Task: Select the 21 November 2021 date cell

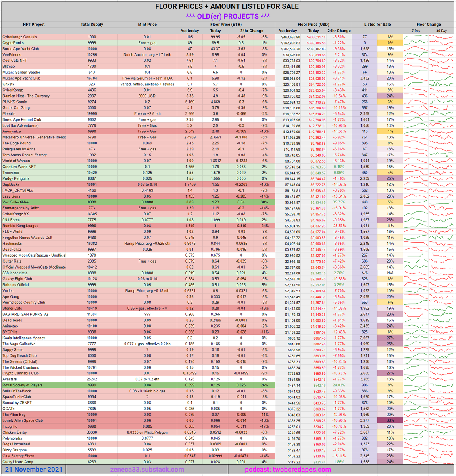Action: 34,470
